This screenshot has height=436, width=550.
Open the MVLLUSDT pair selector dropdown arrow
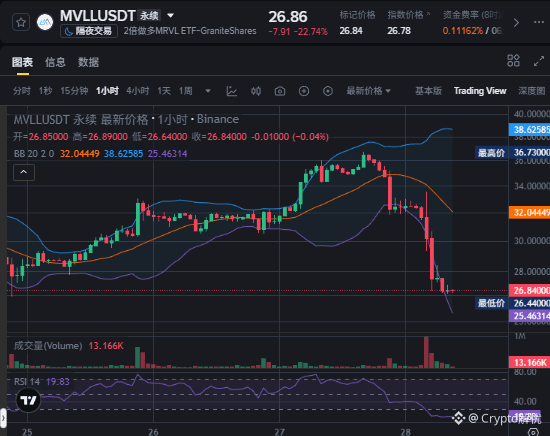click(170, 15)
